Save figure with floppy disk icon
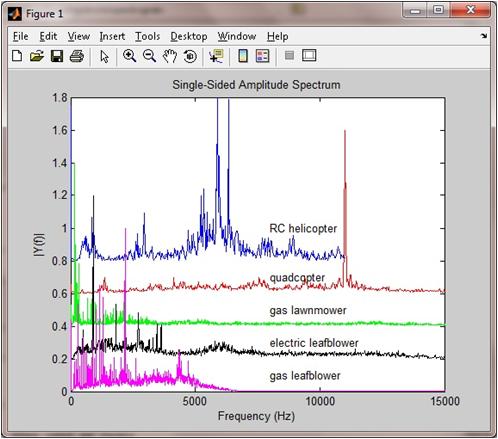The height and width of the screenshot is (439, 498). point(57,56)
